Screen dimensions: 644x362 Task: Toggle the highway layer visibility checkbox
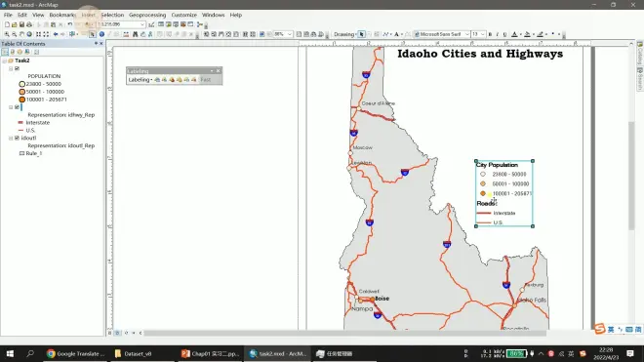tap(17, 107)
